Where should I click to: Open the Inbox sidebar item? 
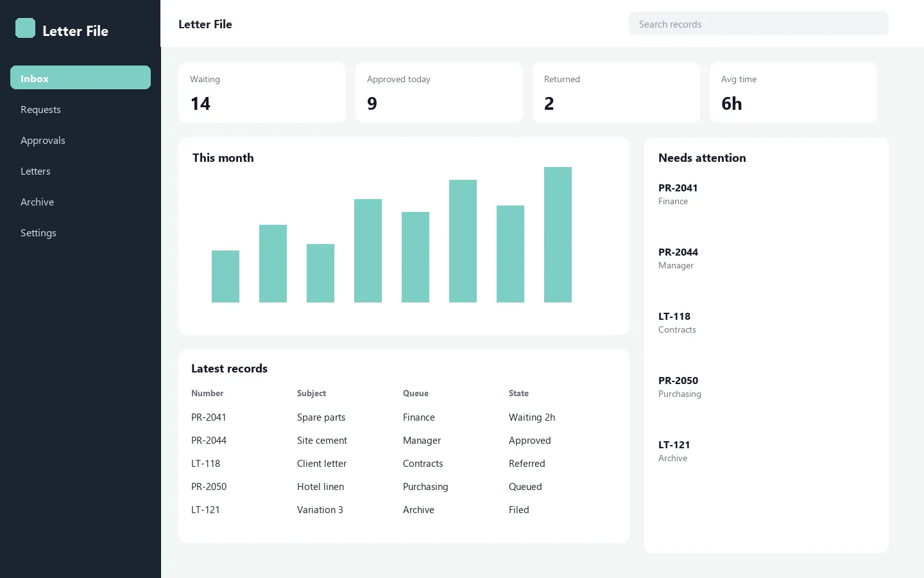click(80, 78)
